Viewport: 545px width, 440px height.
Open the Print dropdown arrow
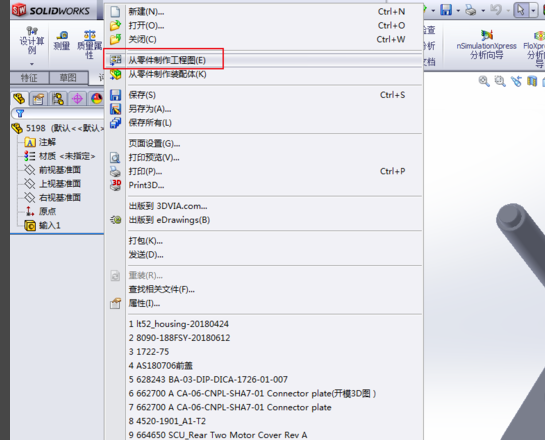click(483, 10)
